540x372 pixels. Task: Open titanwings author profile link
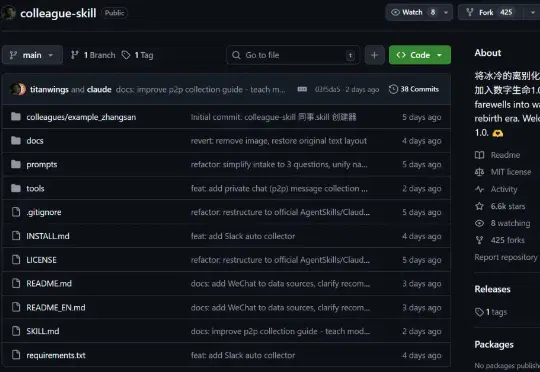point(49,90)
